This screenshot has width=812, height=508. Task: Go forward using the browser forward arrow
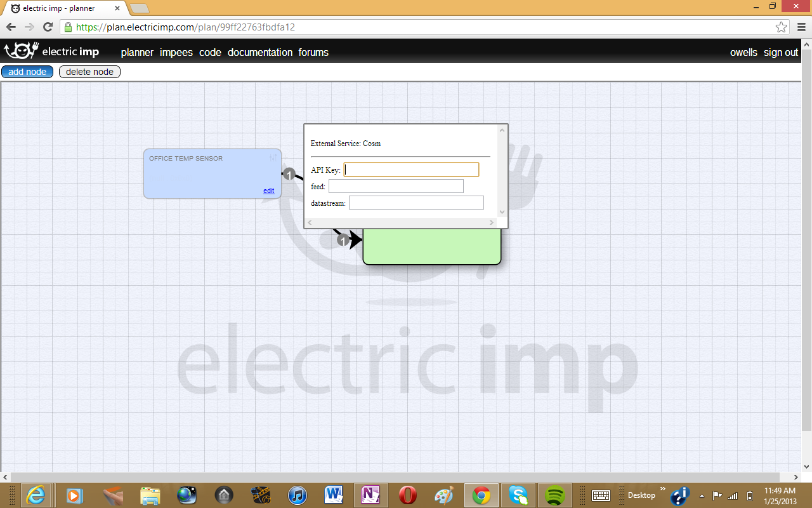click(x=29, y=27)
